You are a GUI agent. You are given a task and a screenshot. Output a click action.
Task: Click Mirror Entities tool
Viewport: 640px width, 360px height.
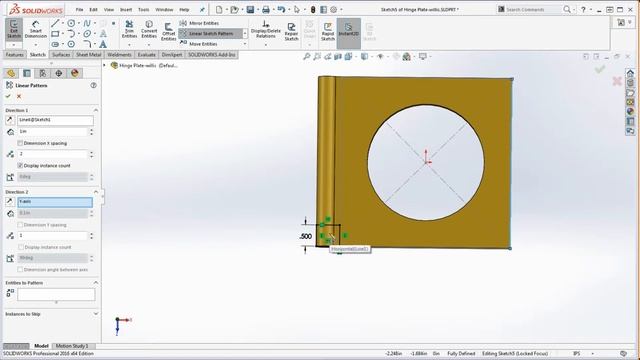point(199,23)
